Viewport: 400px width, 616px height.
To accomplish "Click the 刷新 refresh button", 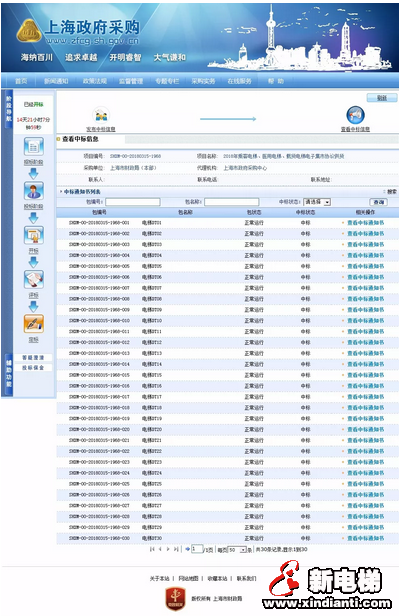I will (x=382, y=98).
